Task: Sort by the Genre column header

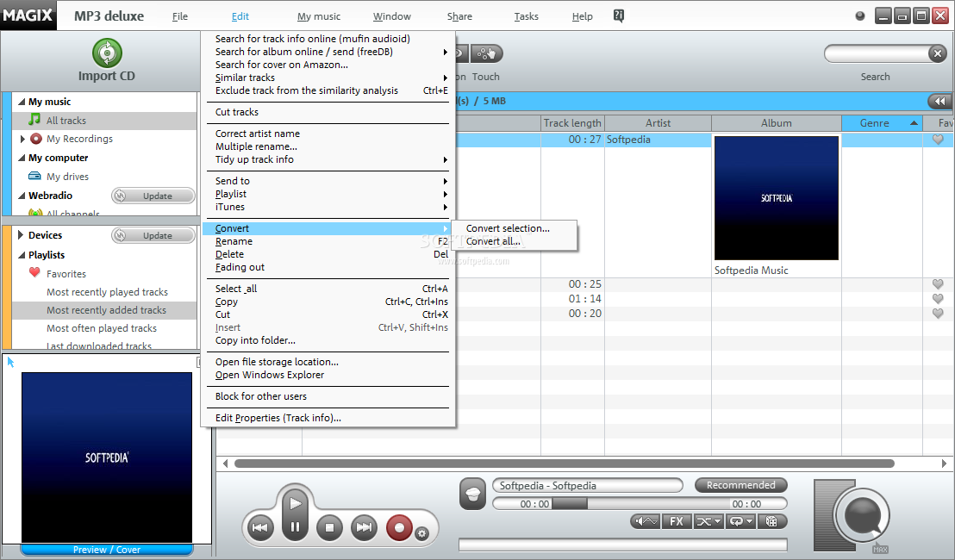Action: pyautogui.click(x=882, y=123)
